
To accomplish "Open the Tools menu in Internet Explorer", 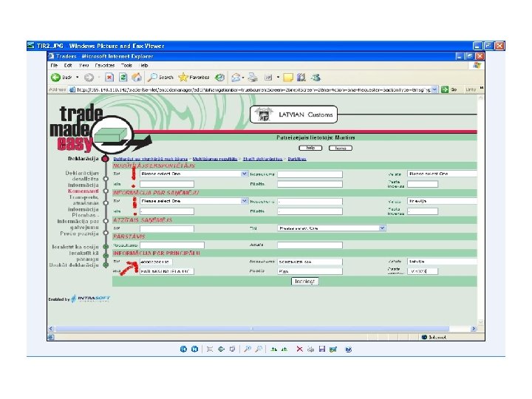I will point(126,65).
